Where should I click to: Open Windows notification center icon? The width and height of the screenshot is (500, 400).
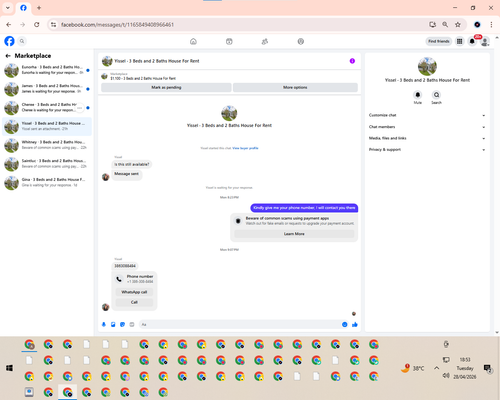(488, 368)
